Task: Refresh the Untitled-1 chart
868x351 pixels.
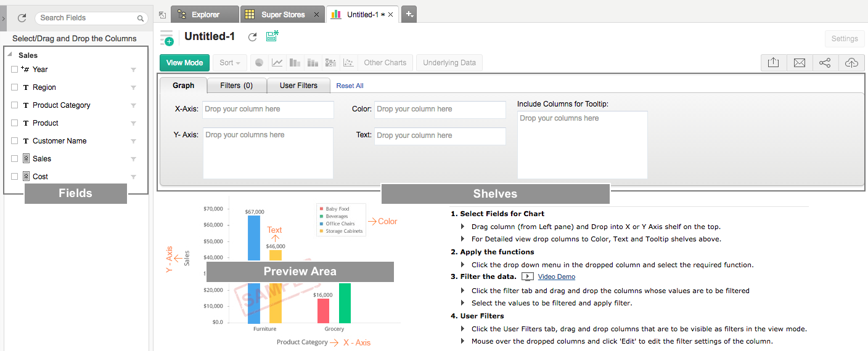Action: point(252,37)
